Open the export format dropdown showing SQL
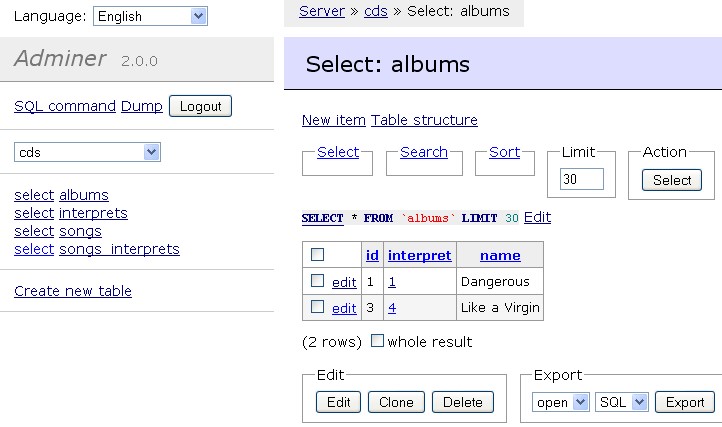The height and width of the screenshot is (427, 722). pyautogui.click(x=622, y=402)
